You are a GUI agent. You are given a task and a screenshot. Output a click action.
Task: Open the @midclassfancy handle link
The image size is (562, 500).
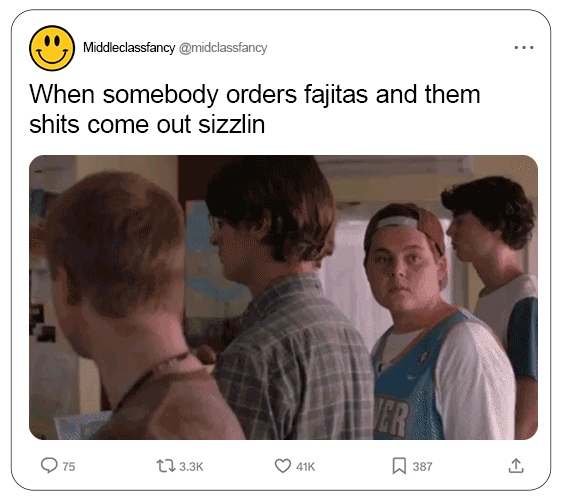click(223, 48)
